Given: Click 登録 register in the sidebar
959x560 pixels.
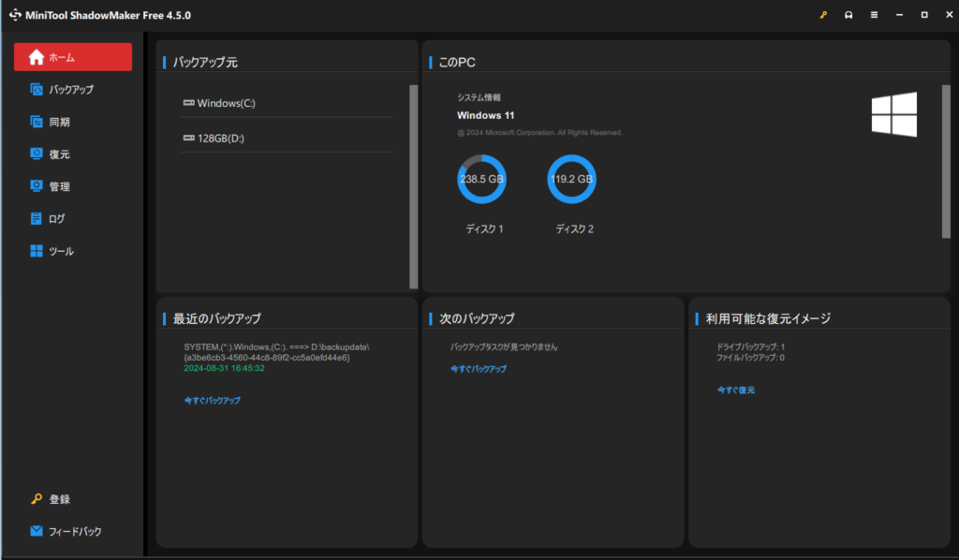Looking at the screenshot, I should click(58, 499).
